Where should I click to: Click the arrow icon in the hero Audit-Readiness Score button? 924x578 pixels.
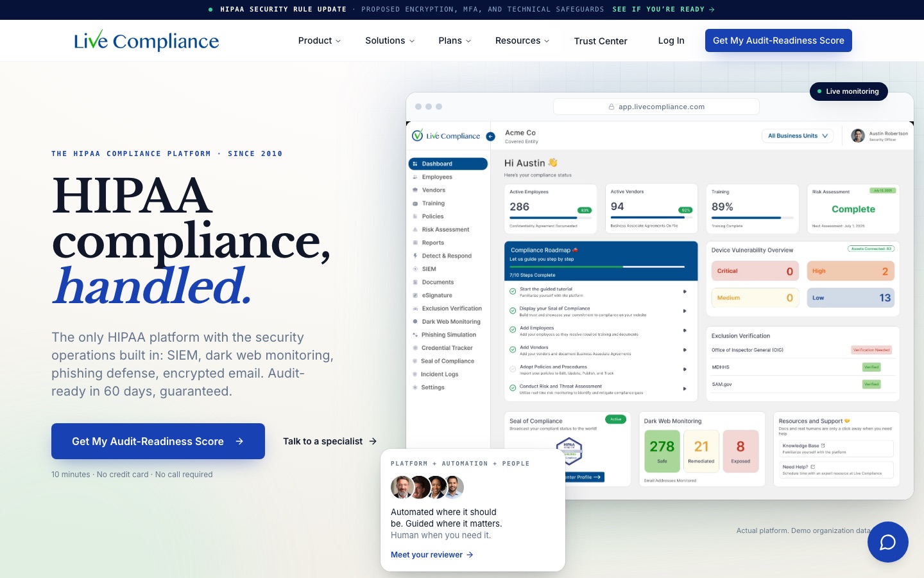pos(239,441)
